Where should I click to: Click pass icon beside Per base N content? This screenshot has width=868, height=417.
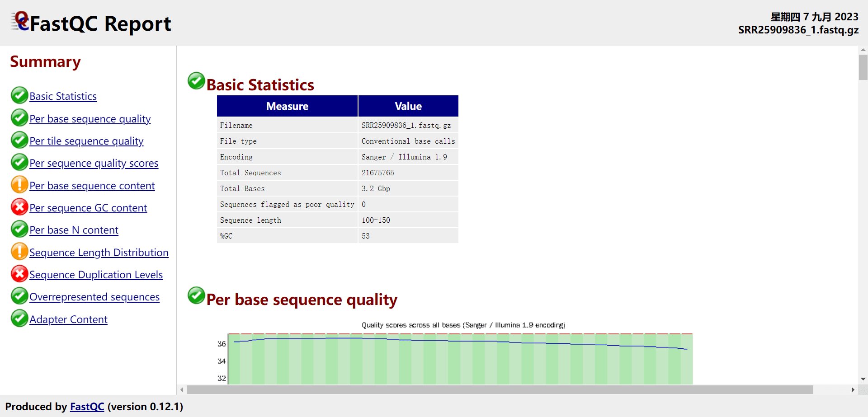(x=19, y=229)
